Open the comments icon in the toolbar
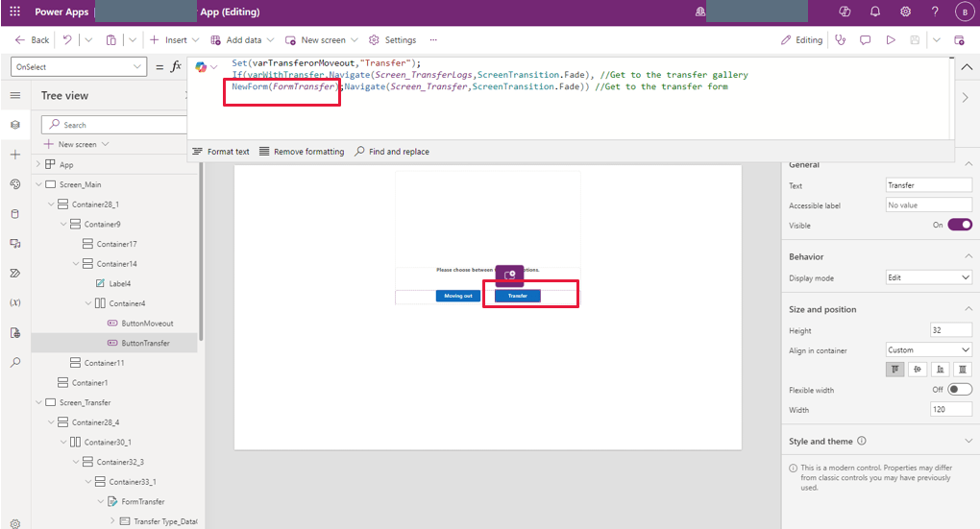Viewport: 980px width, 529px height. point(866,40)
